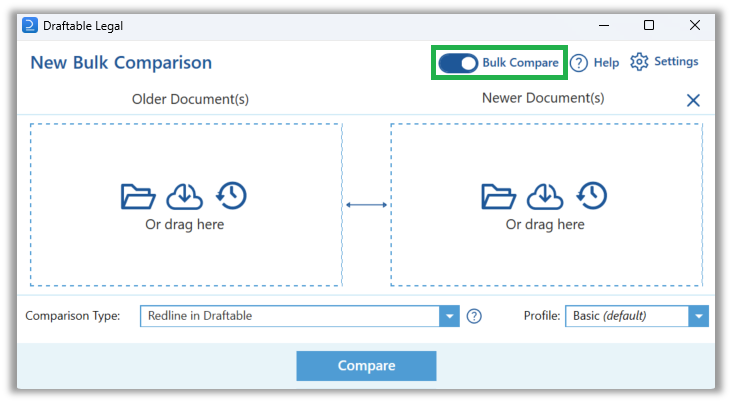Image resolution: width=732 pixels, height=403 pixels.
Task: Click the Draftable Legal app logo
Action: pyautogui.click(x=29, y=25)
